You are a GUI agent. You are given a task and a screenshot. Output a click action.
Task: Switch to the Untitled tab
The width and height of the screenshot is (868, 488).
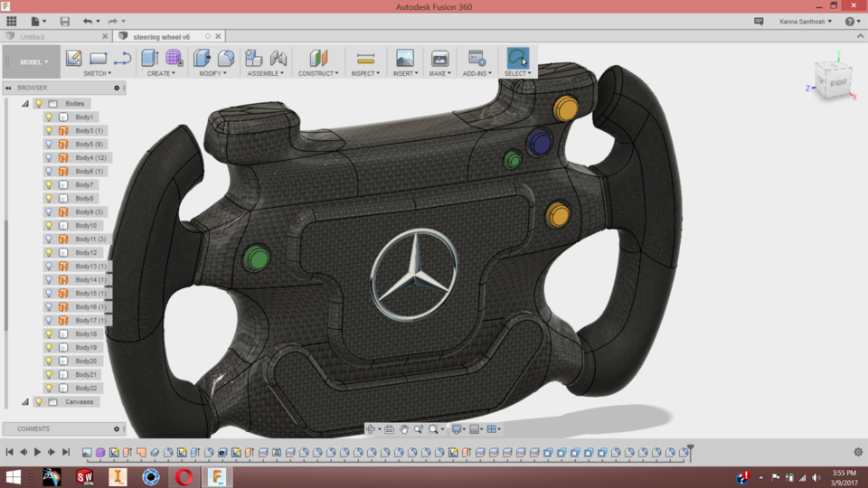click(x=33, y=36)
